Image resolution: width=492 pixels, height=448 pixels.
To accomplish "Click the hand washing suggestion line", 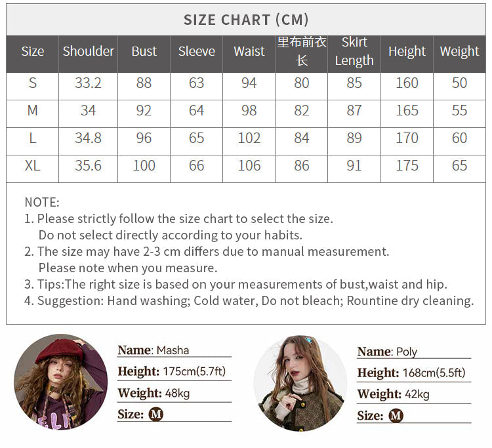I will pos(249,300).
